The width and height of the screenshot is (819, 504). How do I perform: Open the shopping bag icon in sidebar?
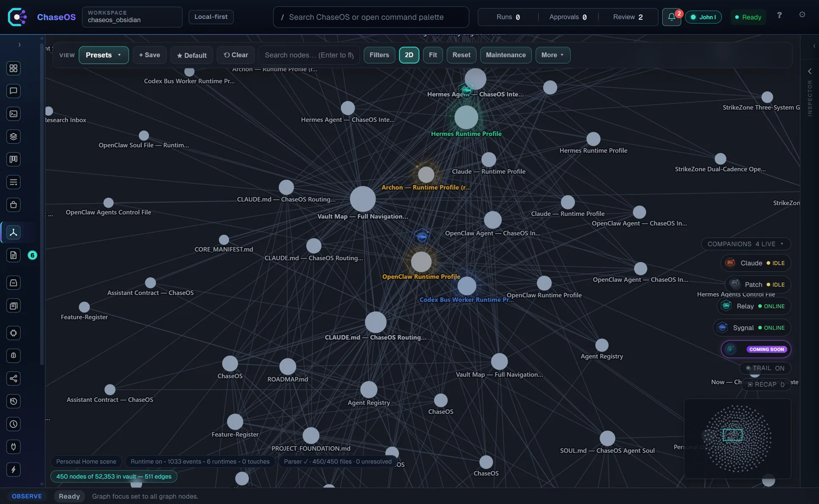tap(13, 205)
